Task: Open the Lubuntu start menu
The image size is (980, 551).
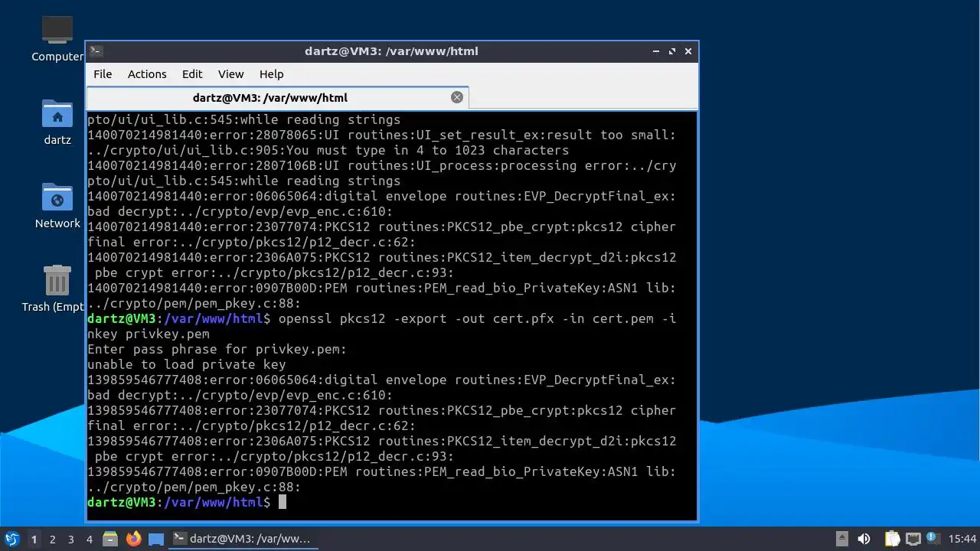Action: tap(11, 539)
